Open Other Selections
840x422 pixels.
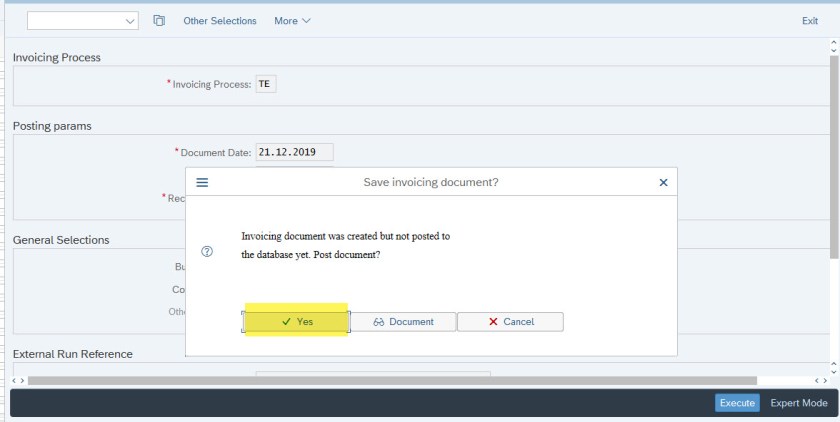pyautogui.click(x=219, y=21)
